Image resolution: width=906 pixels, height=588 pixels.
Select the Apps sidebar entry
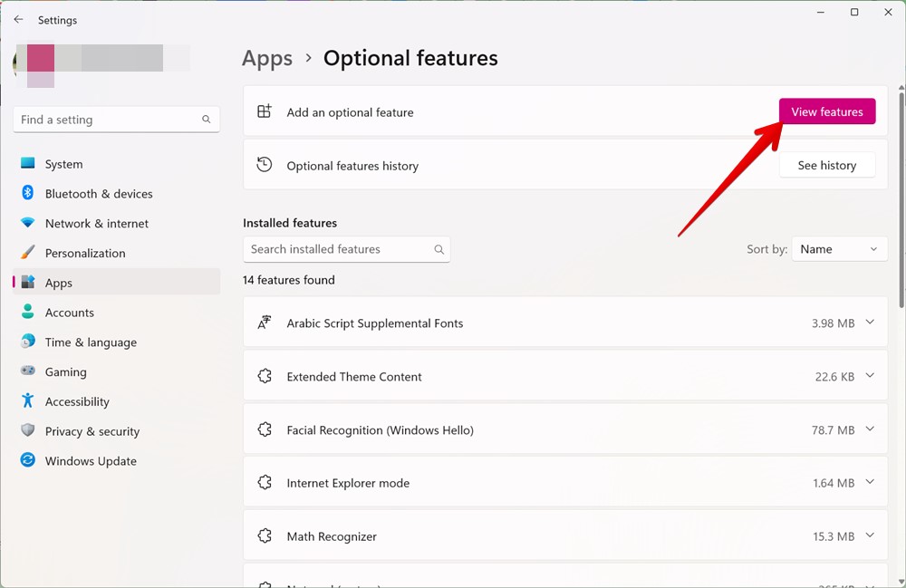59,282
